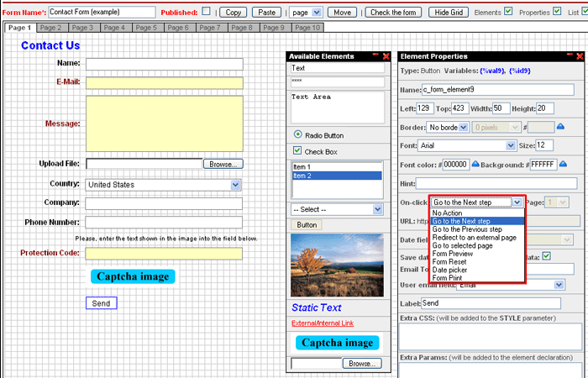Switch to Page 1 tab
Image resolution: width=588 pixels, height=378 pixels.
point(20,28)
